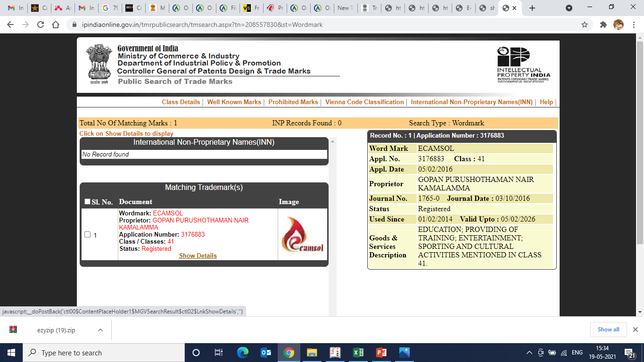Viewport: 644px width, 362px height.
Task: Close the downloads bar
Action: (635, 329)
